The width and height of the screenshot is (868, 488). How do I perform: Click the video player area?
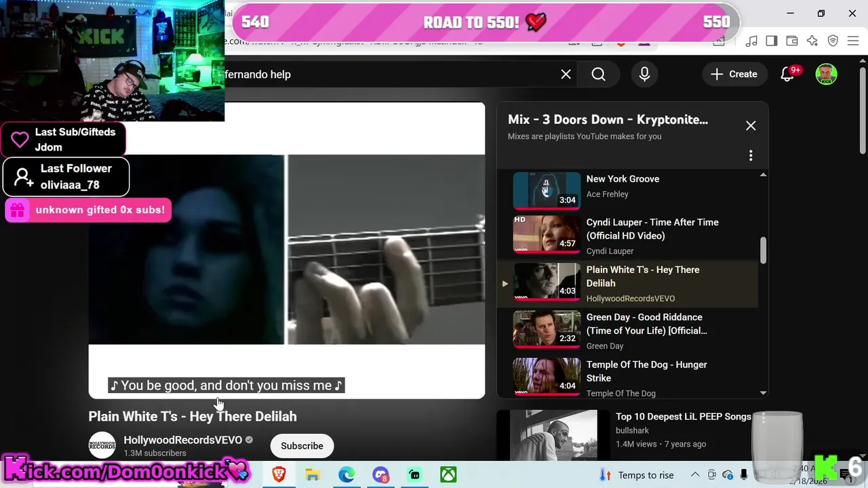[286, 249]
